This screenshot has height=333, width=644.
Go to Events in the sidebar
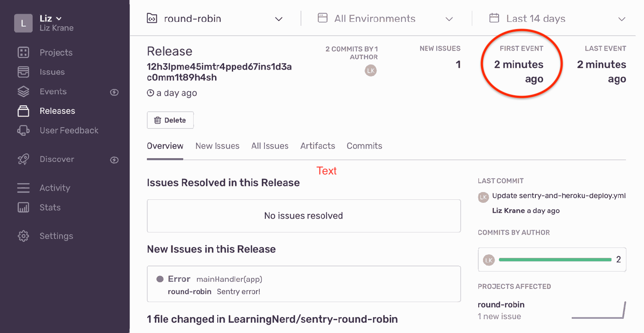coord(53,92)
